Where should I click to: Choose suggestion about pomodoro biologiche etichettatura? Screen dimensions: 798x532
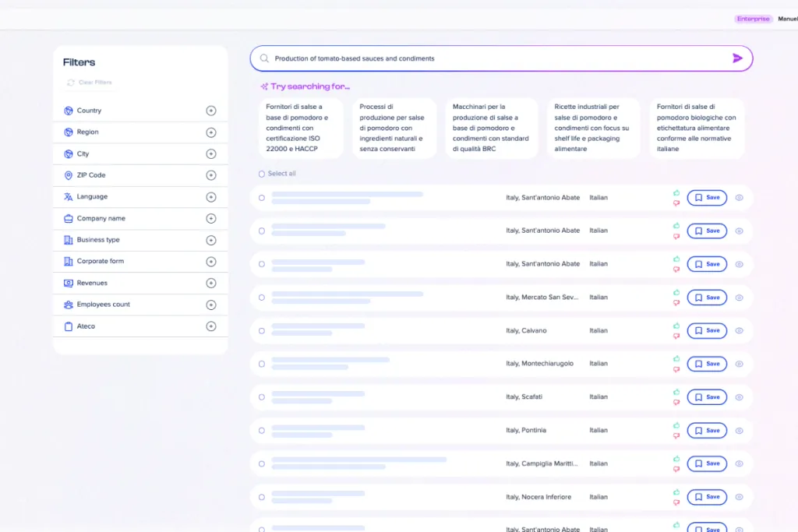(x=697, y=129)
